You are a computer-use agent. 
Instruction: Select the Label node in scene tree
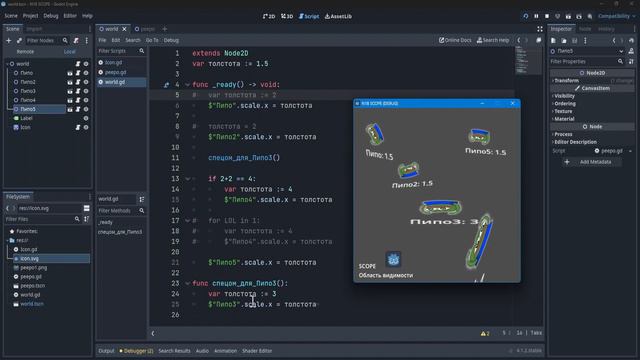coord(26,118)
